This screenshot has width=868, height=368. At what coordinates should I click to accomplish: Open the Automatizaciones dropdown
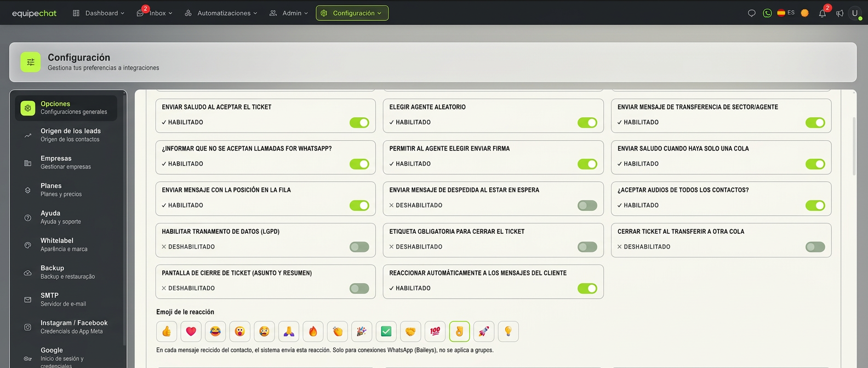pos(221,13)
